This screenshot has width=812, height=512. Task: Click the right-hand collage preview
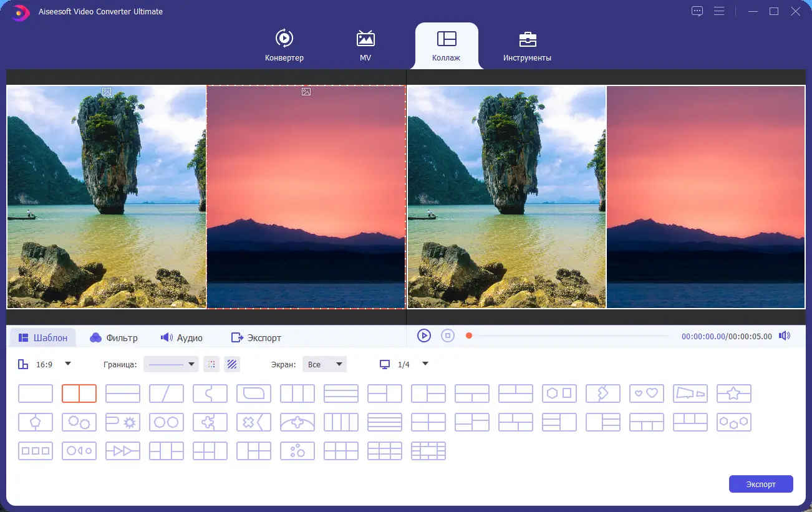click(606, 196)
